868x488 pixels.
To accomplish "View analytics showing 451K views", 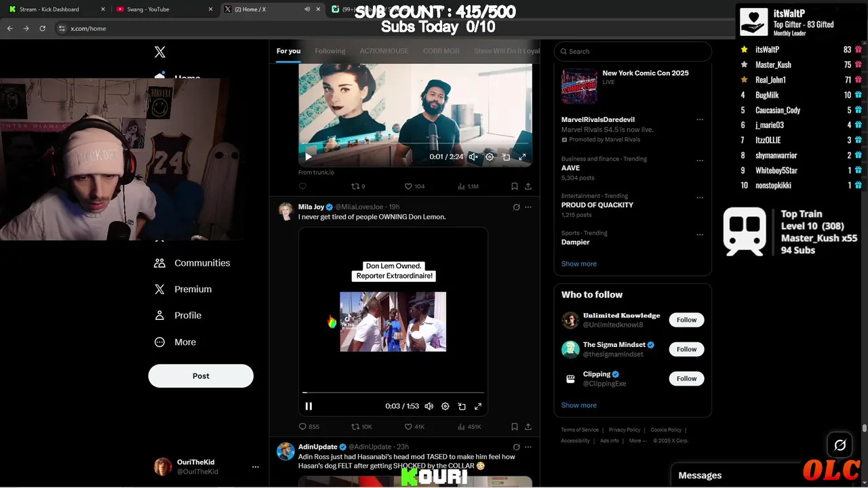I will [x=469, y=427].
